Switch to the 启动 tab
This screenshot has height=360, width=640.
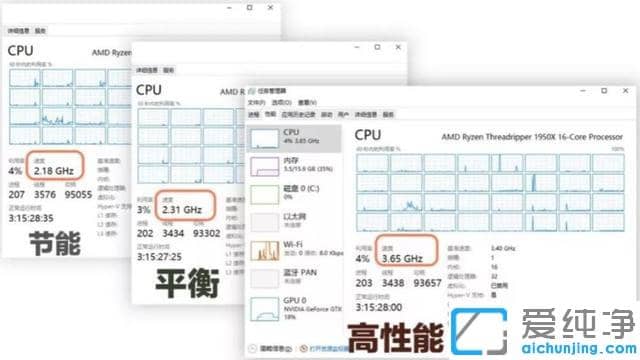tap(327, 115)
